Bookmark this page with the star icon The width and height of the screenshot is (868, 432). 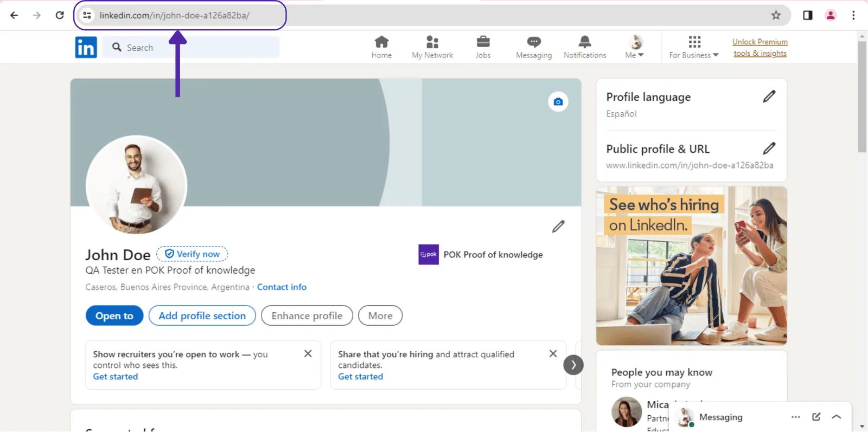click(x=776, y=15)
